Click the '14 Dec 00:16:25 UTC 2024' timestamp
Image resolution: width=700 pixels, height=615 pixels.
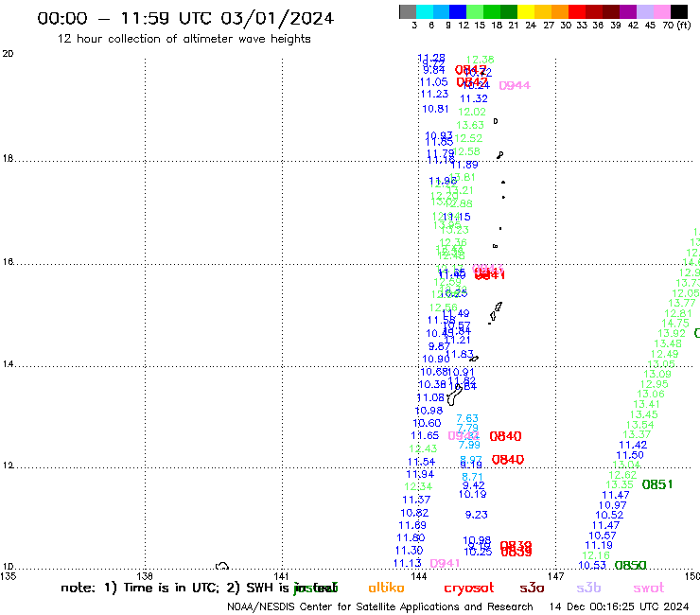point(619,606)
